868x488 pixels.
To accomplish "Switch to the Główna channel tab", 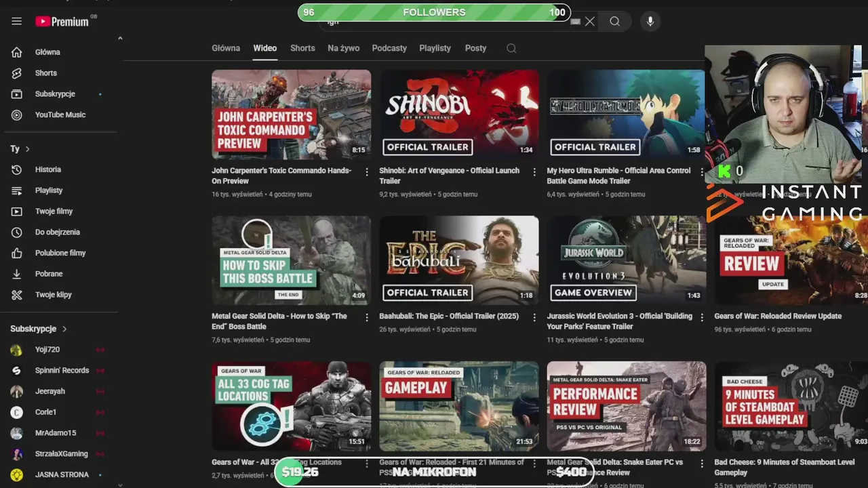I will tap(226, 48).
